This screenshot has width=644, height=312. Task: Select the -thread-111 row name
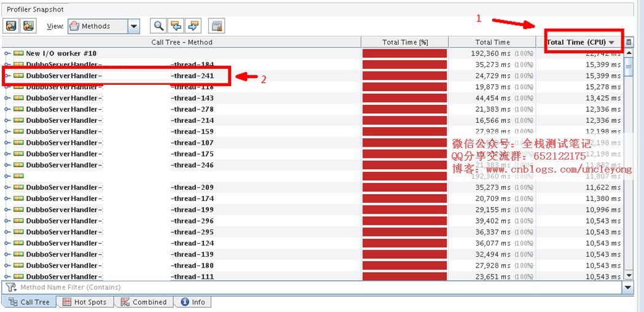click(192, 276)
